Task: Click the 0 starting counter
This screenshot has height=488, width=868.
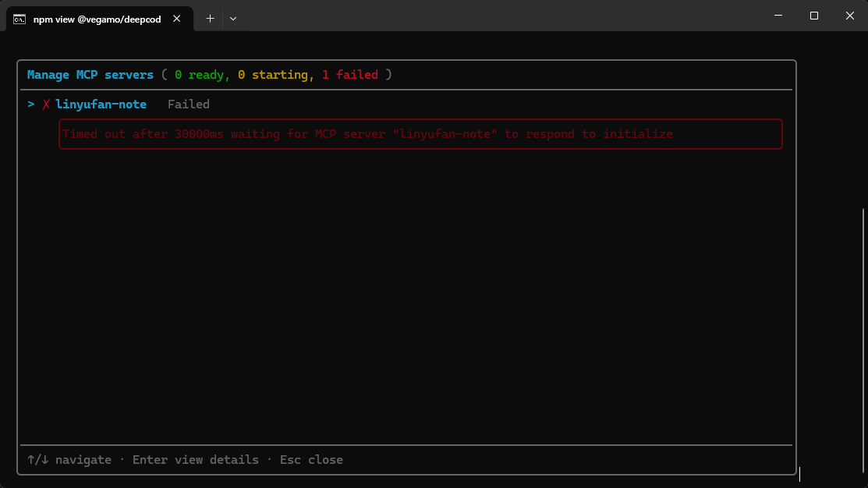Action: [273, 75]
